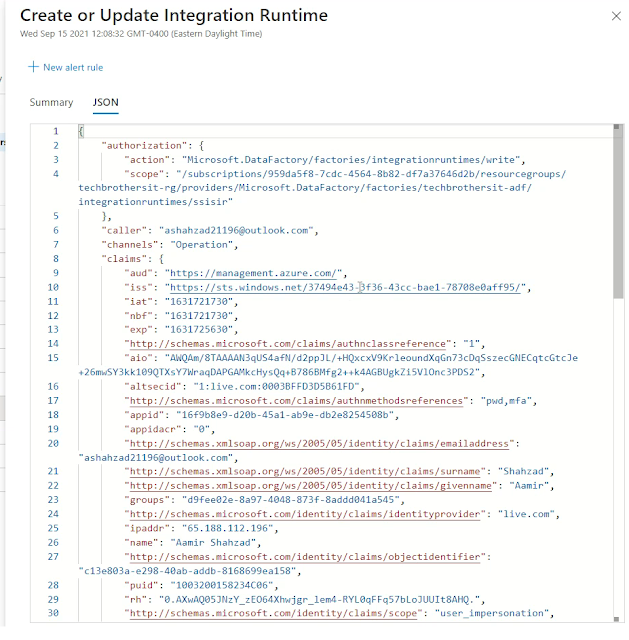
Task: Click scrollbar up arrow in JSON viewer
Action: pos(616,127)
